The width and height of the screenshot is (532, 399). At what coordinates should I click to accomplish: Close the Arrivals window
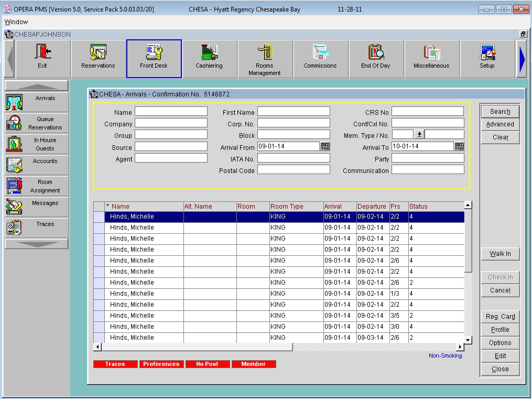tap(500, 369)
